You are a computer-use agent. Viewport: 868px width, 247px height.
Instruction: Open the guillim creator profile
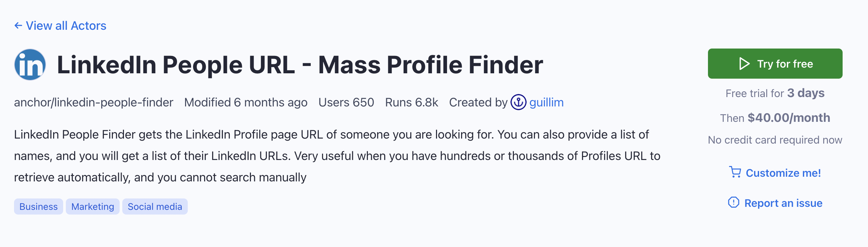(x=546, y=102)
